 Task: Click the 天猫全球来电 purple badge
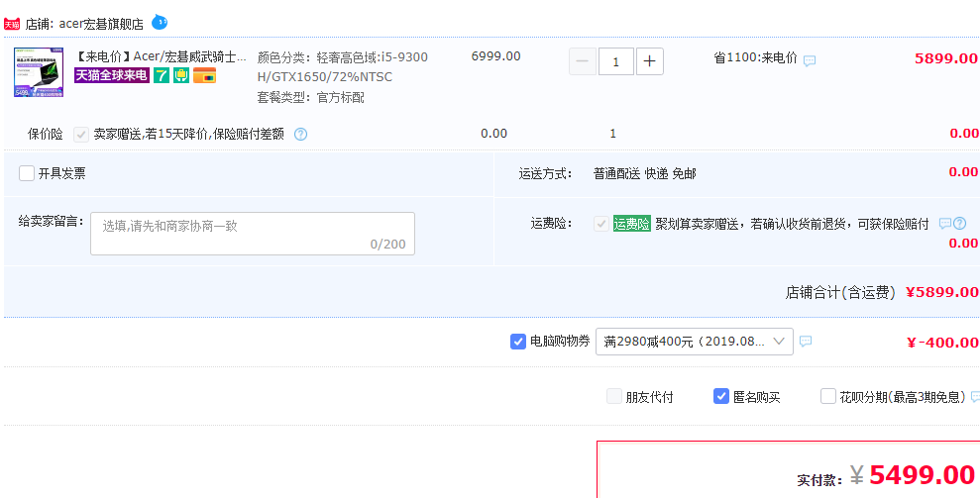pos(112,75)
